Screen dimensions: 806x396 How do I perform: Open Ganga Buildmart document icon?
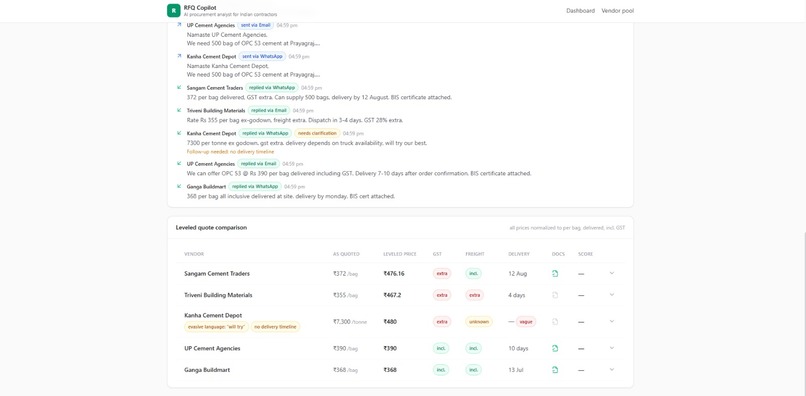[555, 370]
